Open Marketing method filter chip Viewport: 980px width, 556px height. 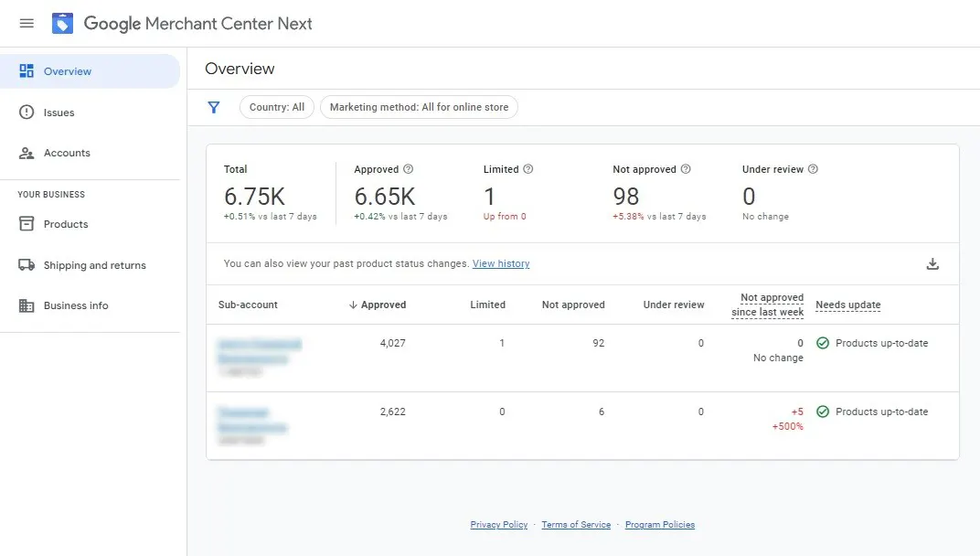tap(419, 107)
